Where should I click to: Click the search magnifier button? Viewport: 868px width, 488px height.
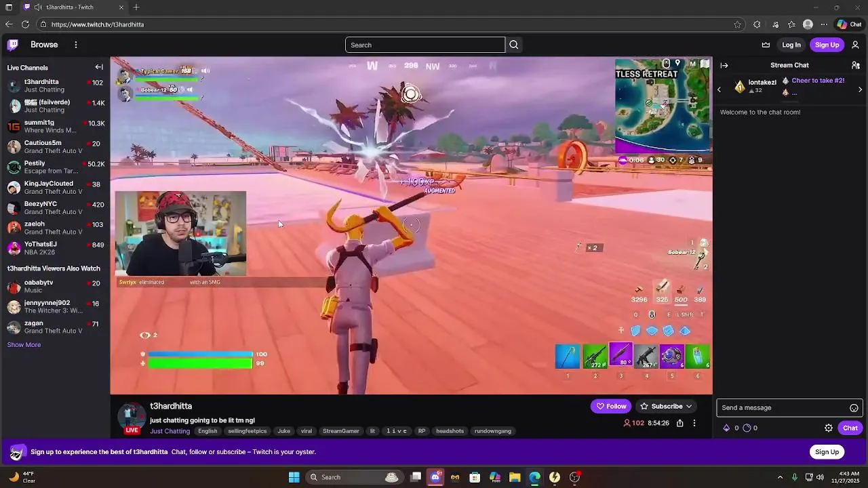(x=514, y=45)
